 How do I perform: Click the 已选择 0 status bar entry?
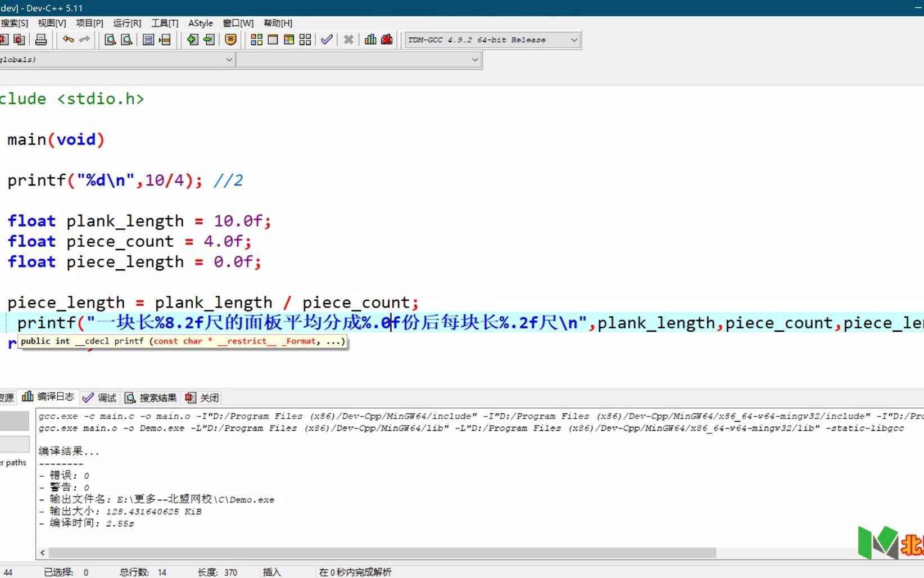pyautogui.click(x=66, y=572)
